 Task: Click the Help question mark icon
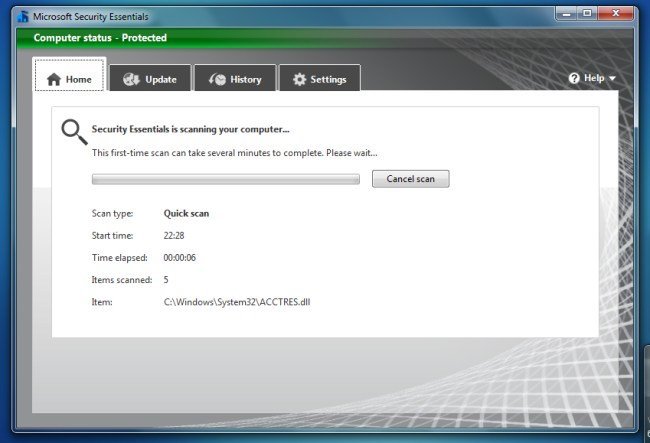click(574, 78)
